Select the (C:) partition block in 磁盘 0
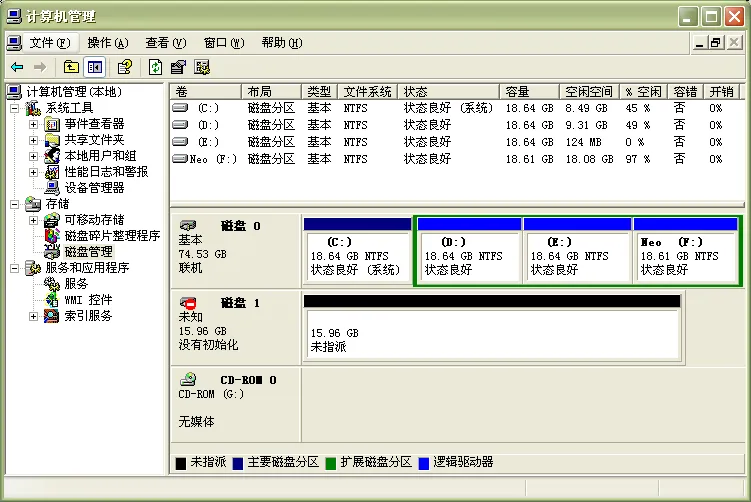 [x=357, y=251]
